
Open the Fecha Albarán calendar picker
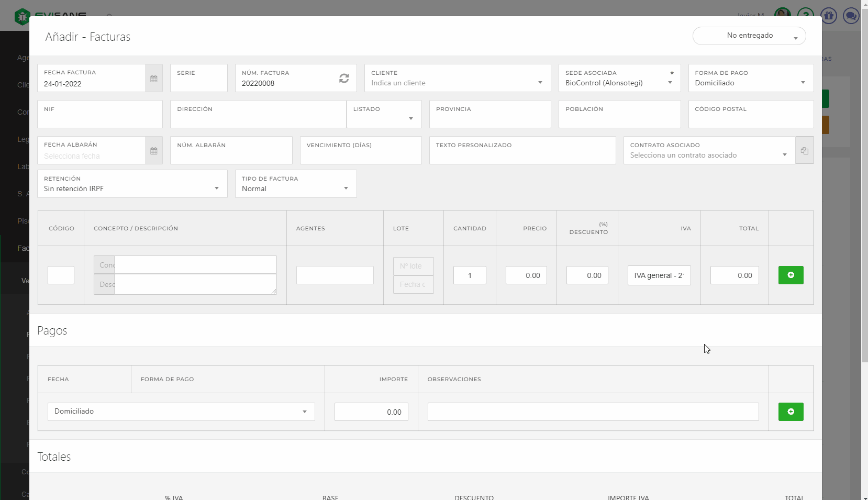(153, 151)
